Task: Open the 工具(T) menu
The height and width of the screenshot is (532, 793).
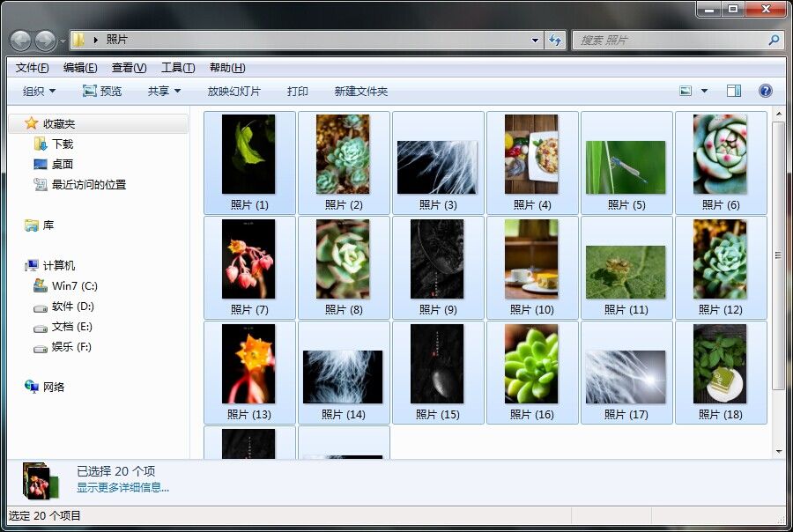Action: tap(177, 68)
